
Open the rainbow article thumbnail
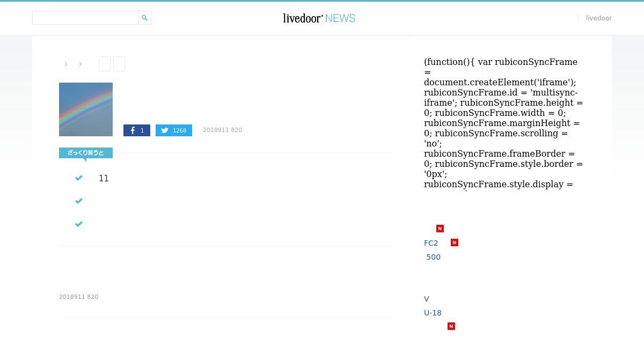86,109
